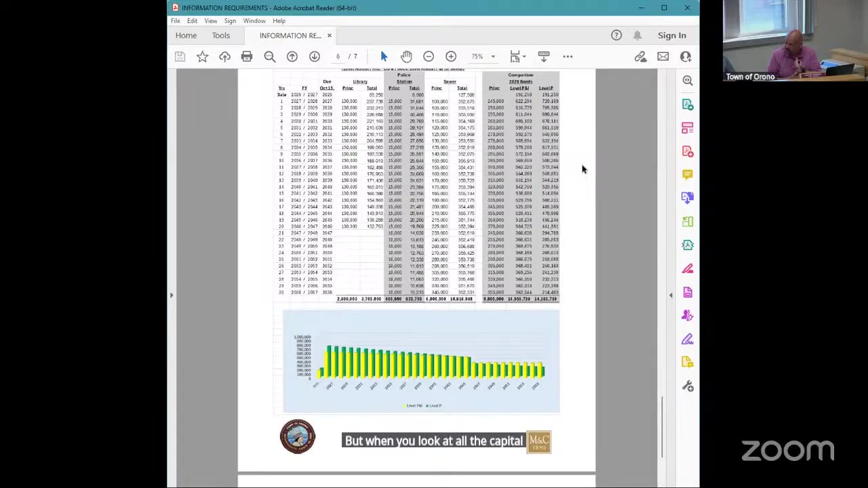The image size is (868, 488).
Task: Click the Save file icon
Action: point(180,57)
